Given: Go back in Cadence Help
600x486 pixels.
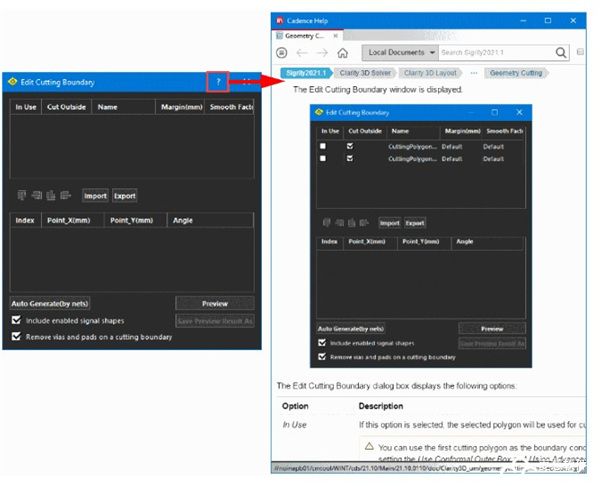Looking at the screenshot, I should pyautogui.click(x=300, y=52).
